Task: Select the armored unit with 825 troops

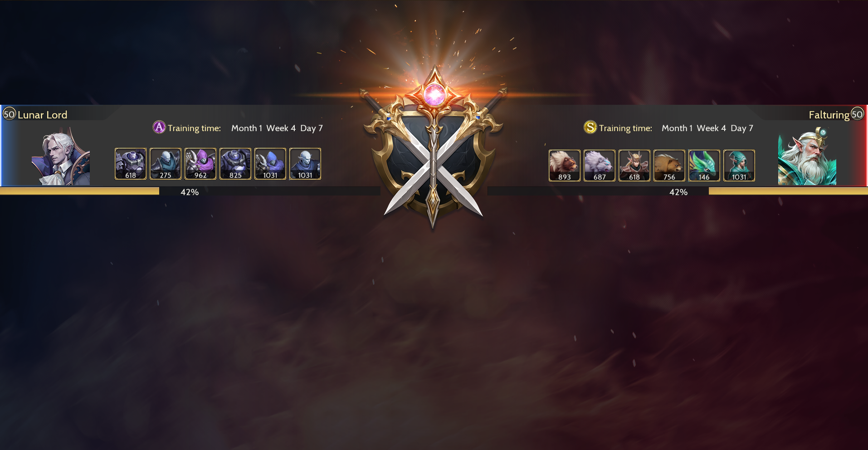Action: pyautogui.click(x=235, y=164)
